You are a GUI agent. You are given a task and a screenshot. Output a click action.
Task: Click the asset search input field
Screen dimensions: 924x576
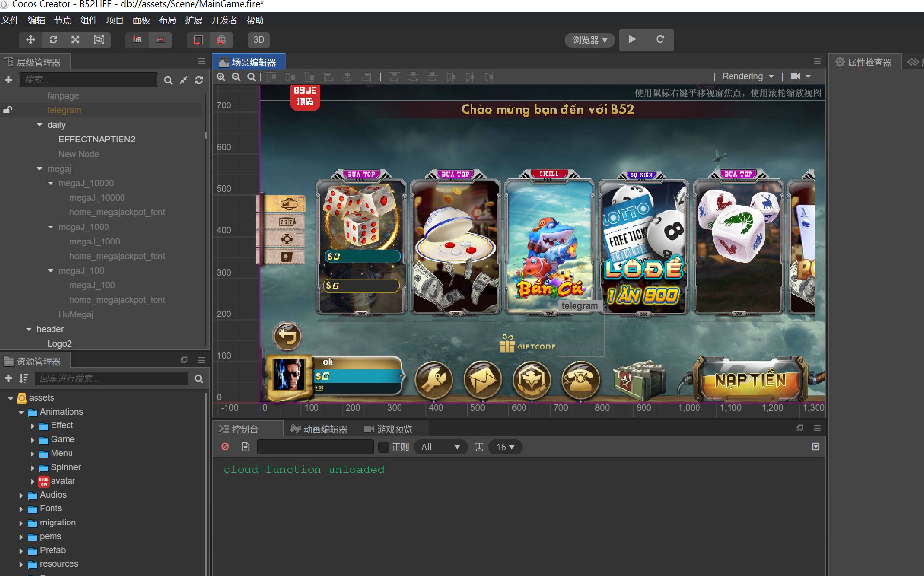point(111,379)
